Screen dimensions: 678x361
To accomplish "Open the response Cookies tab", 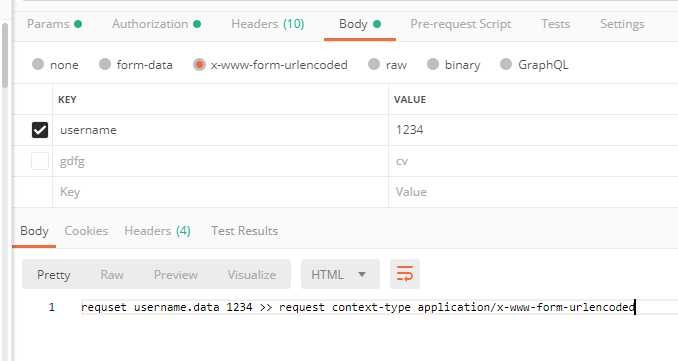I will pos(86,231).
